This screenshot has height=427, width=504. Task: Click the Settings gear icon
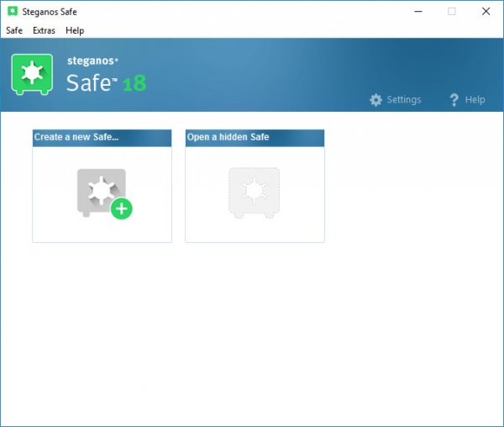(375, 100)
